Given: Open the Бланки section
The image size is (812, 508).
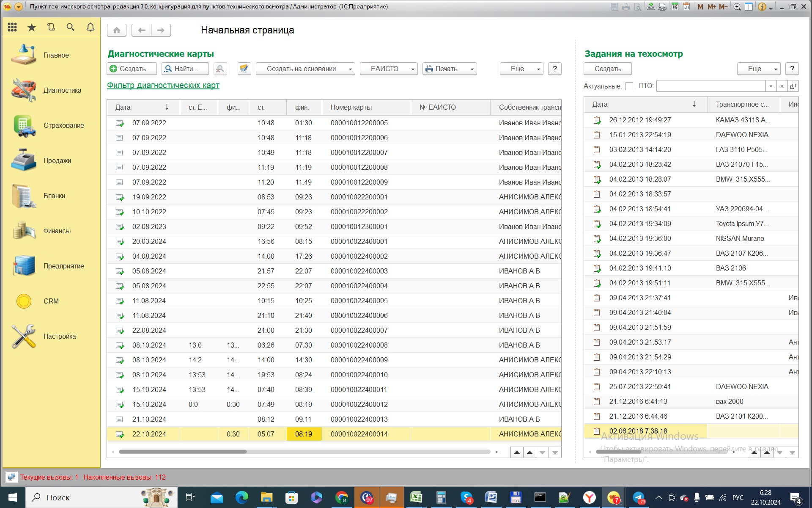Looking at the screenshot, I should [x=51, y=196].
